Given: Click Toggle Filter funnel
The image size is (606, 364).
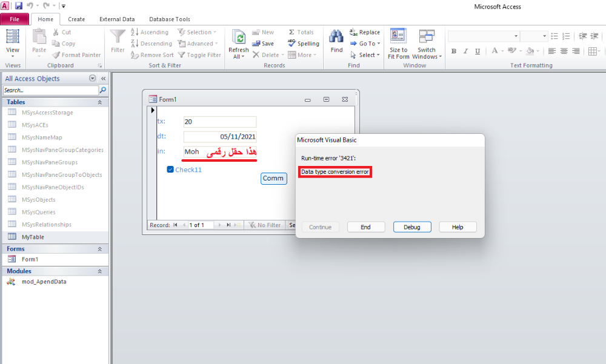Looking at the screenshot, I should pos(199,55).
